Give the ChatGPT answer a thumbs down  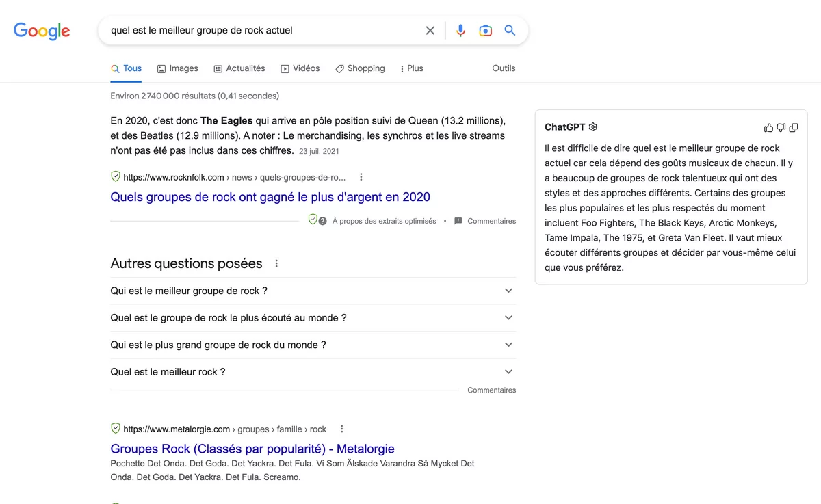(x=781, y=128)
